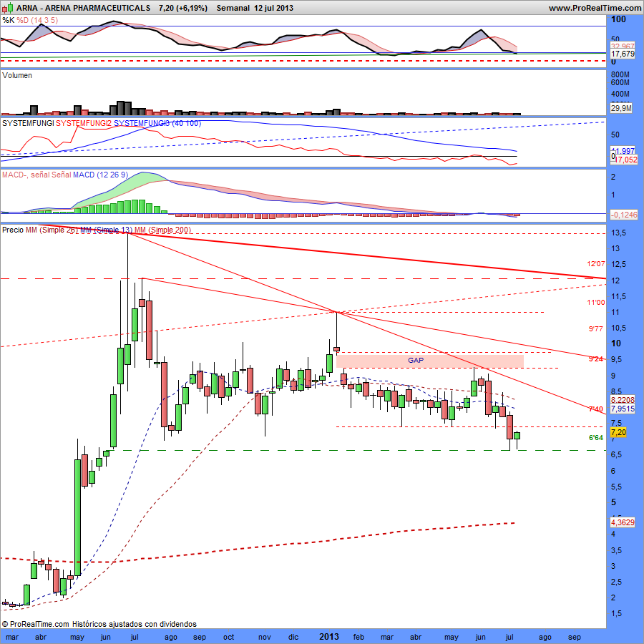The image size is (644, 644).
Task: Select the stochastic value 17,679
Action: click(x=623, y=54)
